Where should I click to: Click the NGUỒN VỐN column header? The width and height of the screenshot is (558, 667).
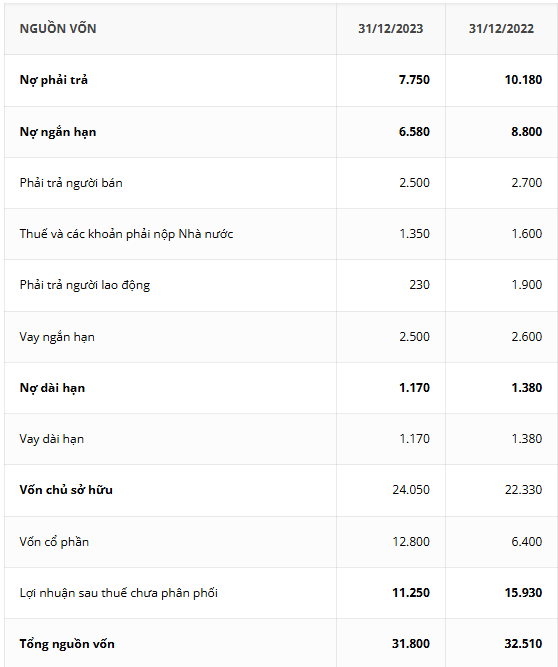click(58, 29)
